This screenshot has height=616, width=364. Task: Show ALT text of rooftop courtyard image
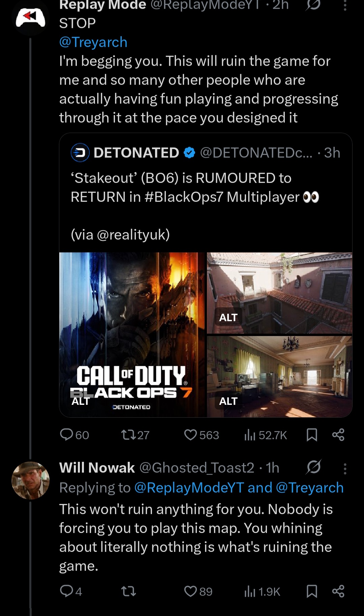(x=228, y=317)
